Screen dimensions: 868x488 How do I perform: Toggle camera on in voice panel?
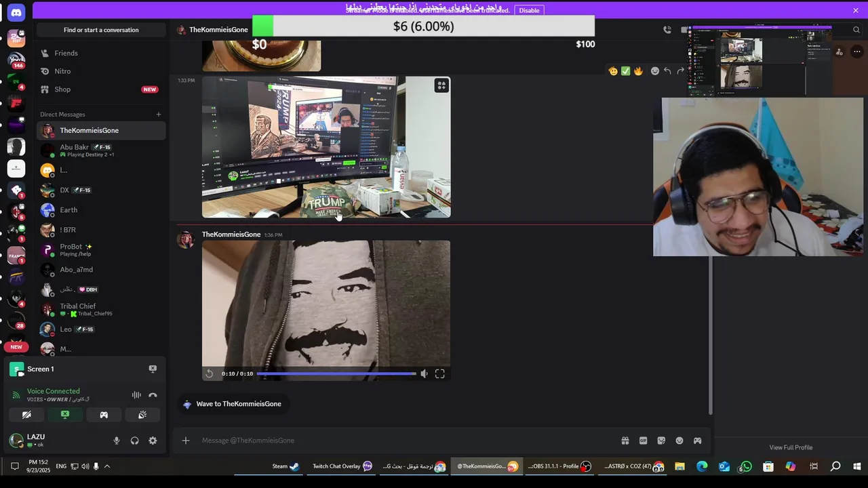coord(26,415)
